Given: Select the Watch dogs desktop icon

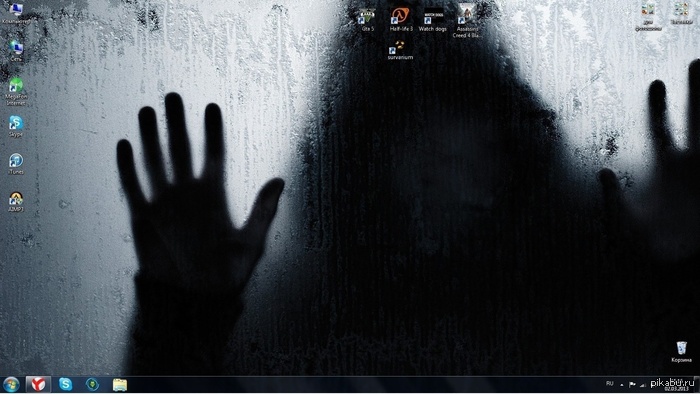Looking at the screenshot, I should click(x=432, y=20).
